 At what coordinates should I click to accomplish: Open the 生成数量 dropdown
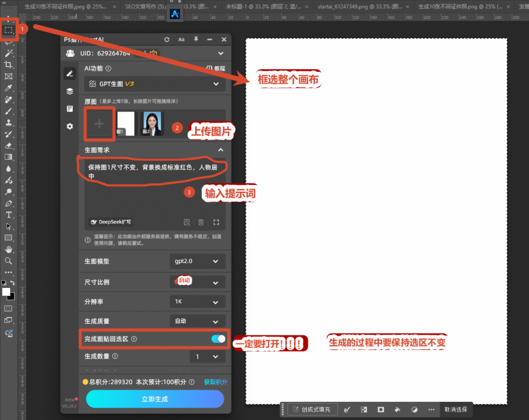pyautogui.click(x=208, y=356)
